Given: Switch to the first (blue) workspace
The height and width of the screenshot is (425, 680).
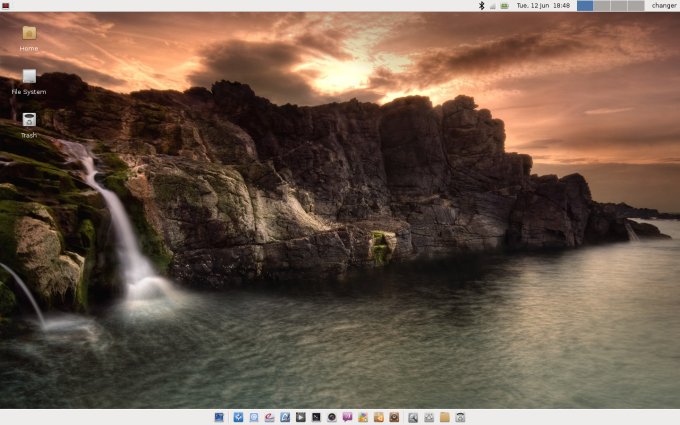Looking at the screenshot, I should click(585, 6).
